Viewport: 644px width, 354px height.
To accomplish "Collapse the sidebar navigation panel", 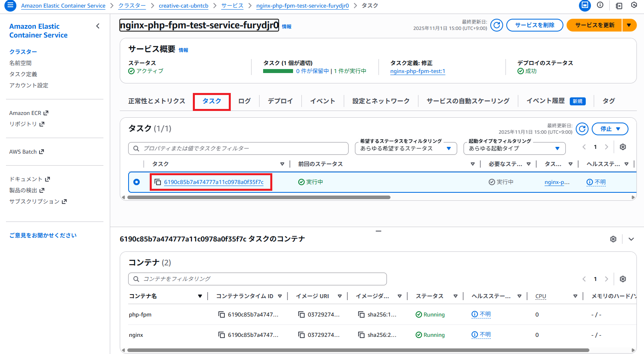I will (98, 26).
